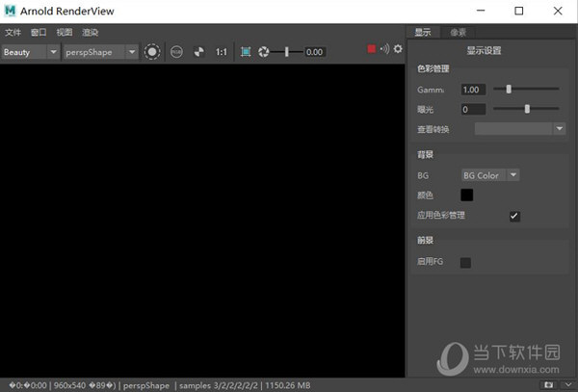The image size is (578, 392).
Task: Set zoom to 1:1 real size
Action: pos(222,52)
